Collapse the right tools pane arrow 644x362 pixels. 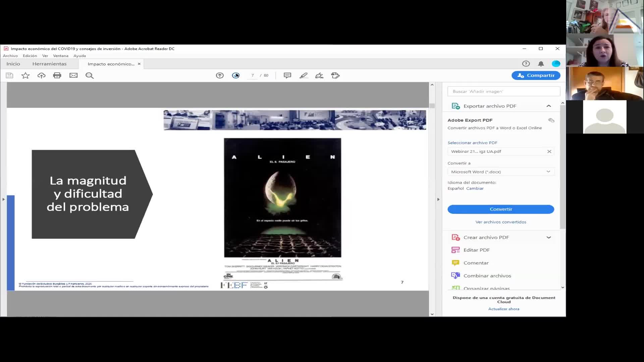point(438,199)
